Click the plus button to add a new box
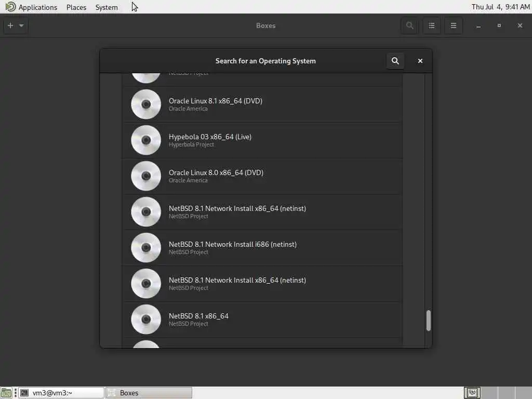 (x=10, y=25)
